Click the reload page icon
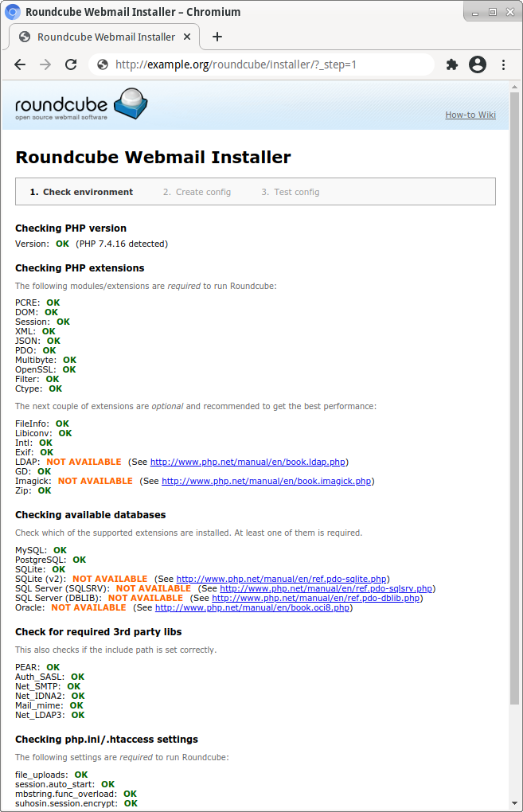 (x=71, y=64)
